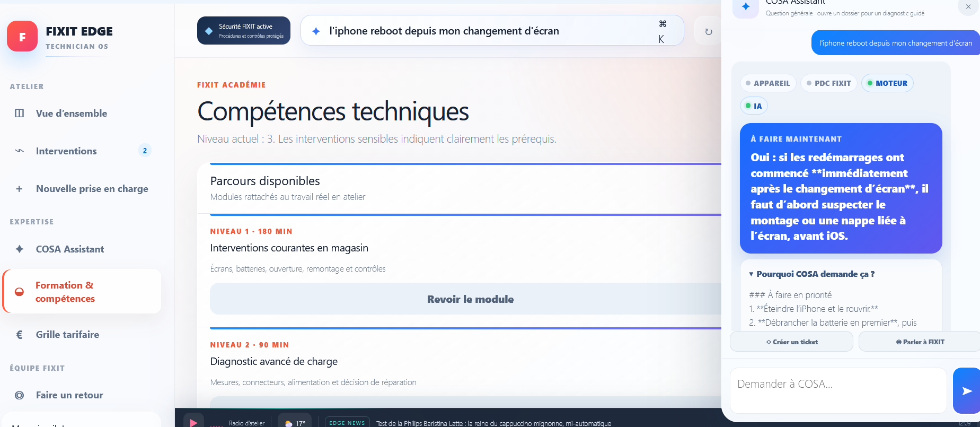980x427 pixels.
Task: Click the EDGE NEWS label
Action: pyautogui.click(x=347, y=423)
